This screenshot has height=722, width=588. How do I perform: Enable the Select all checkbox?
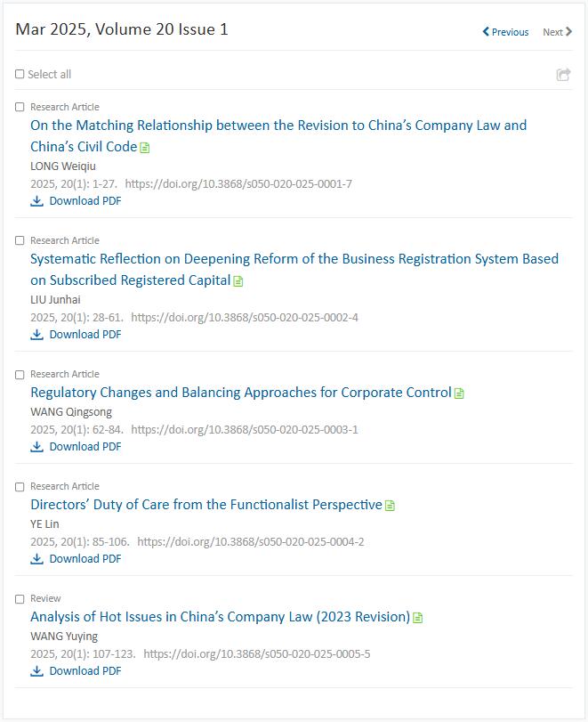pos(20,75)
